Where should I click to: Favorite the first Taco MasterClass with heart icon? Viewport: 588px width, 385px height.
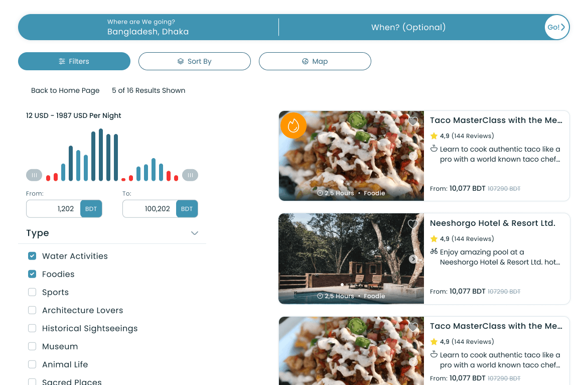point(412,121)
